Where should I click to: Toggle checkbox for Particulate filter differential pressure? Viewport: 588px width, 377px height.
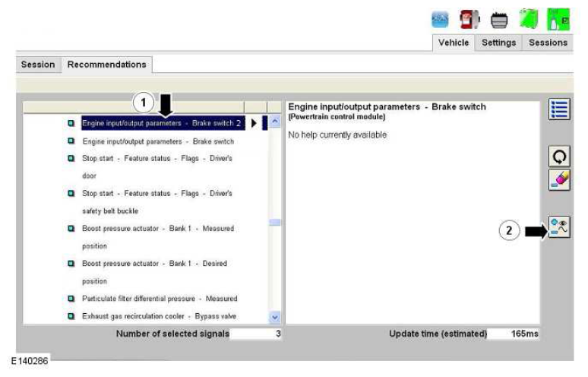71,299
